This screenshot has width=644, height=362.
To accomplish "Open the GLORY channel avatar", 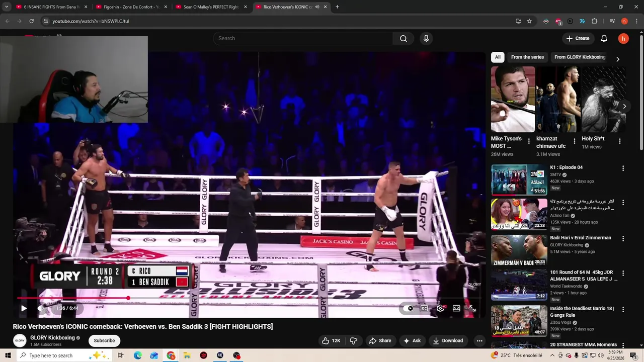I will [x=20, y=340].
